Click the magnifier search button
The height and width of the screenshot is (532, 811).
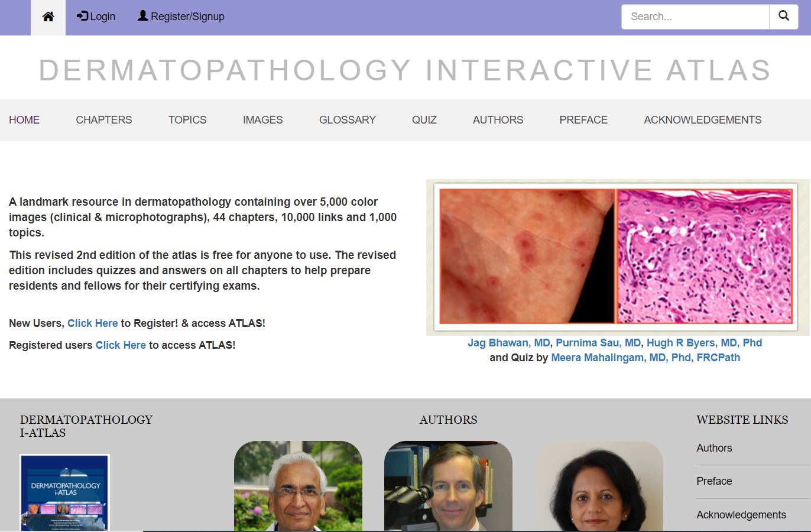[x=783, y=17]
